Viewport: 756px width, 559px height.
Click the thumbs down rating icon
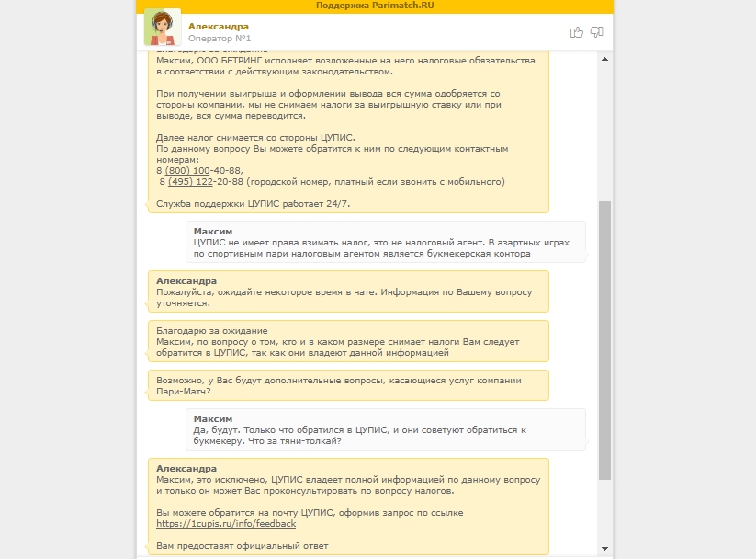click(597, 32)
